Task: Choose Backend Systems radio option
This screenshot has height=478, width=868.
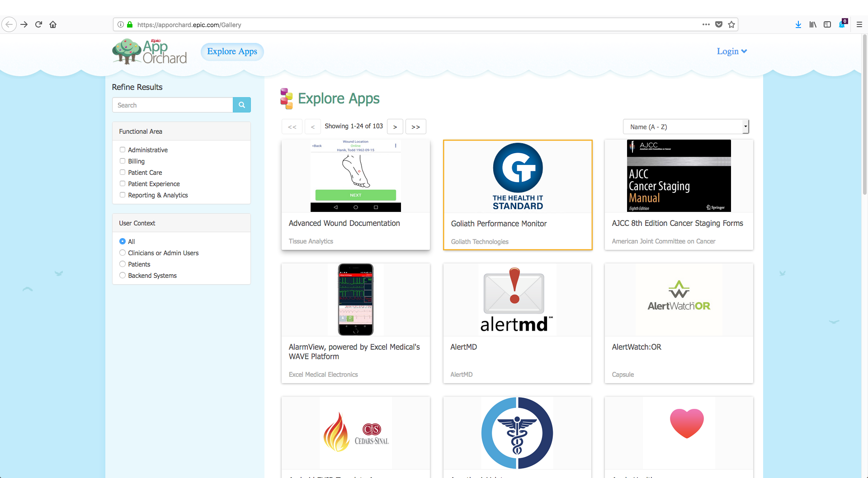Action: pos(122,275)
